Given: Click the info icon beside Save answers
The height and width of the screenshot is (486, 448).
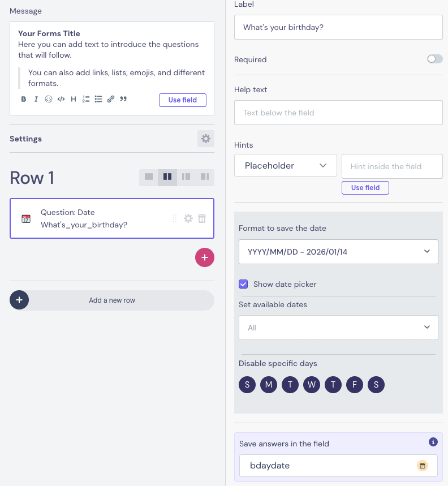Looking at the screenshot, I should [x=433, y=442].
